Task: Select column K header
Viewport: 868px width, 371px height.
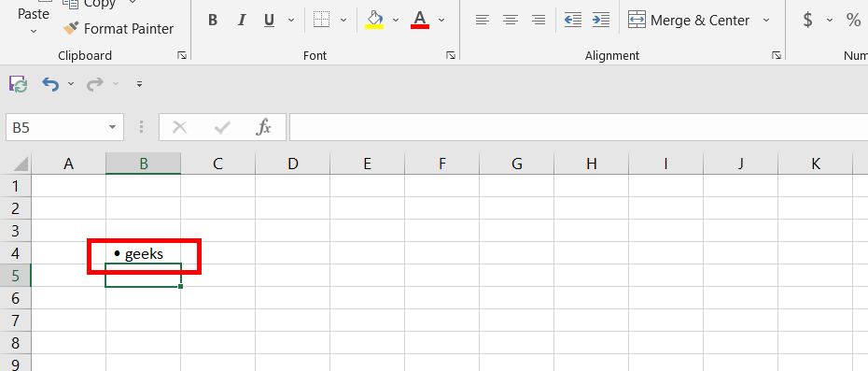Action: point(816,164)
